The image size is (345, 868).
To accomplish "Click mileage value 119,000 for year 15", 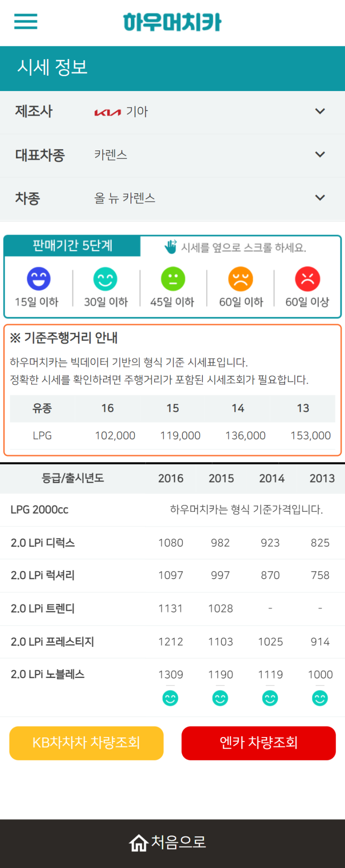I will point(180,436).
